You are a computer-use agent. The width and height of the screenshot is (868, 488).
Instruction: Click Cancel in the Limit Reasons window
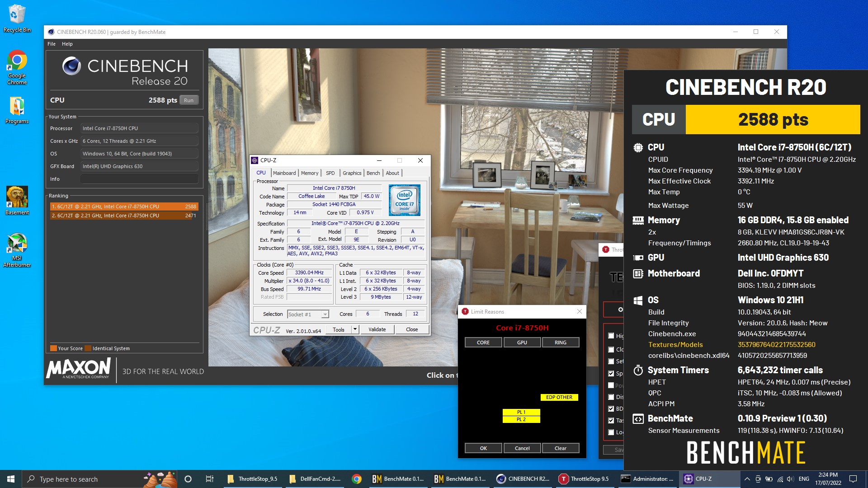tap(522, 448)
